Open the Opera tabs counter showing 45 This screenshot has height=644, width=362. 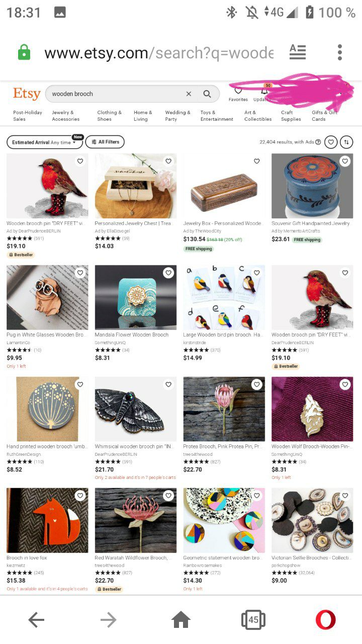click(x=253, y=620)
